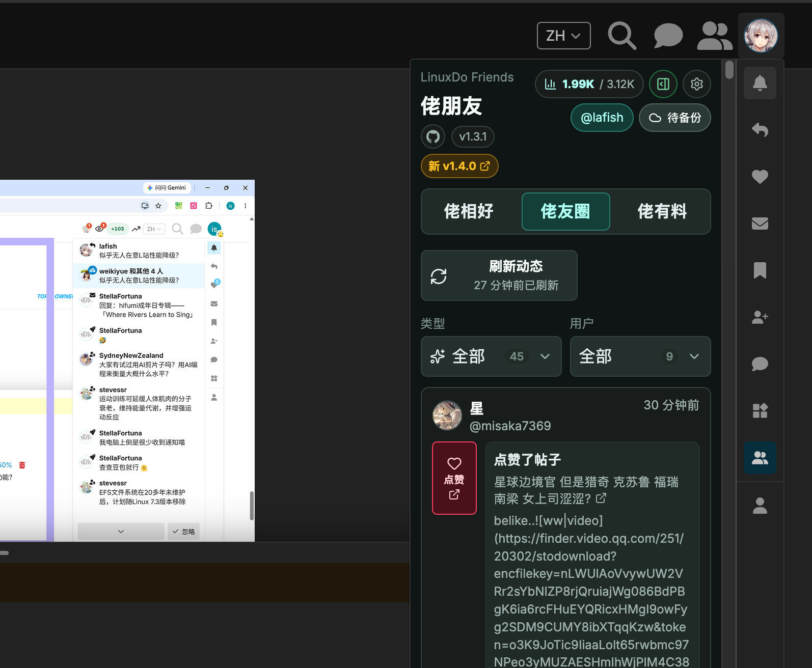Open the post titled 星球边境官 但是猎奇

coord(586,490)
